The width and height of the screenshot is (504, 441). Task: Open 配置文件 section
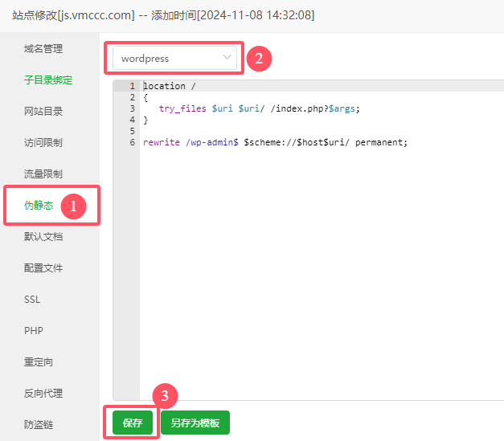[x=43, y=267]
